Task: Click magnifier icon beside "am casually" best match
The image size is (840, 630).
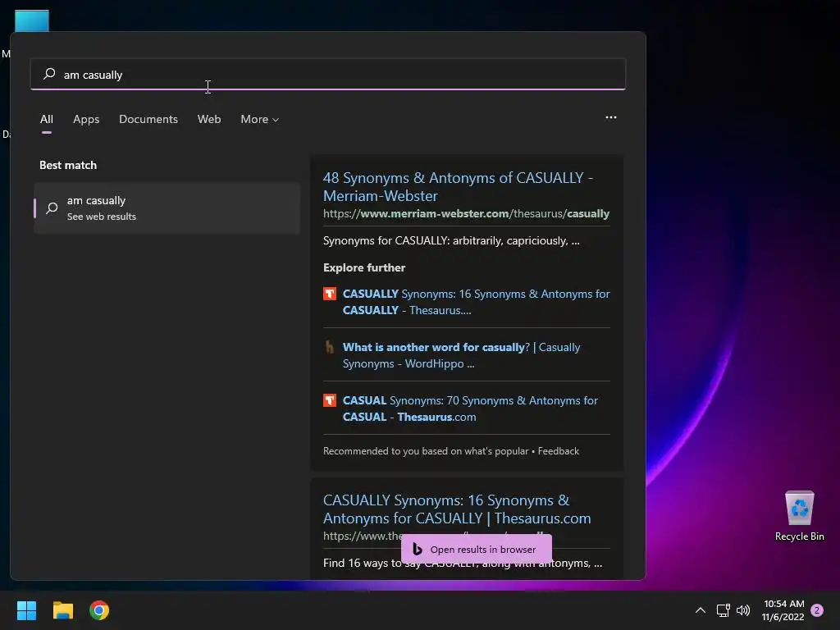Action: coord(52,208)
